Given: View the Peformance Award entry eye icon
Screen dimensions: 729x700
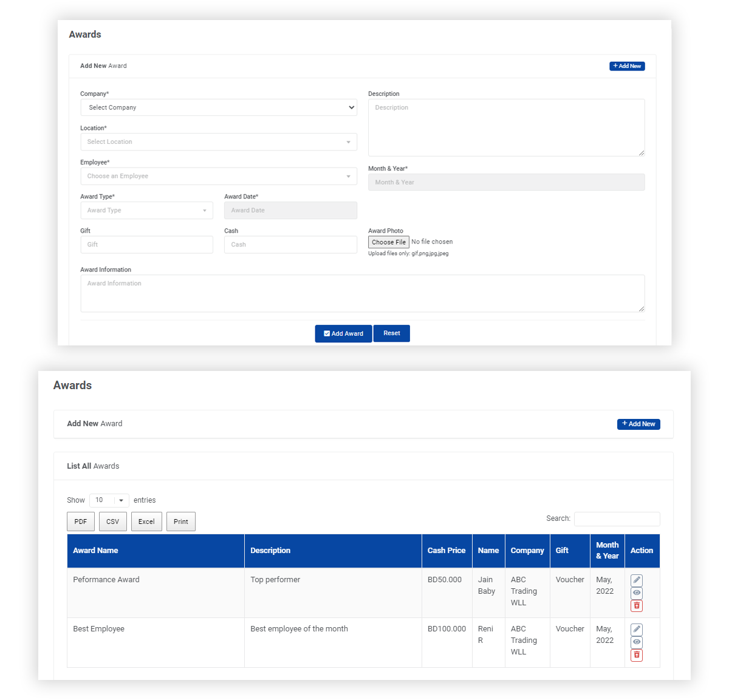Looking at the screenshot, I should click(636, 593).
